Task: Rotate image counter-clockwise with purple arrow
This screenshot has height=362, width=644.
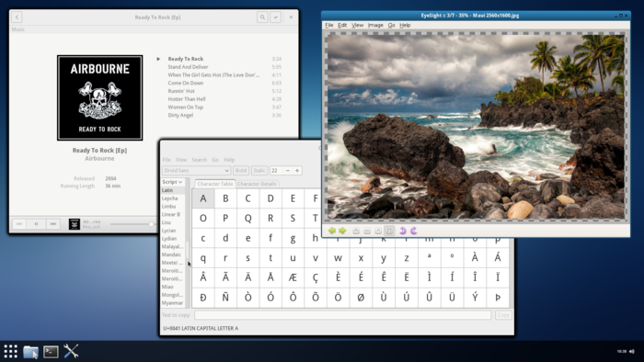Action: click(403, 231)
